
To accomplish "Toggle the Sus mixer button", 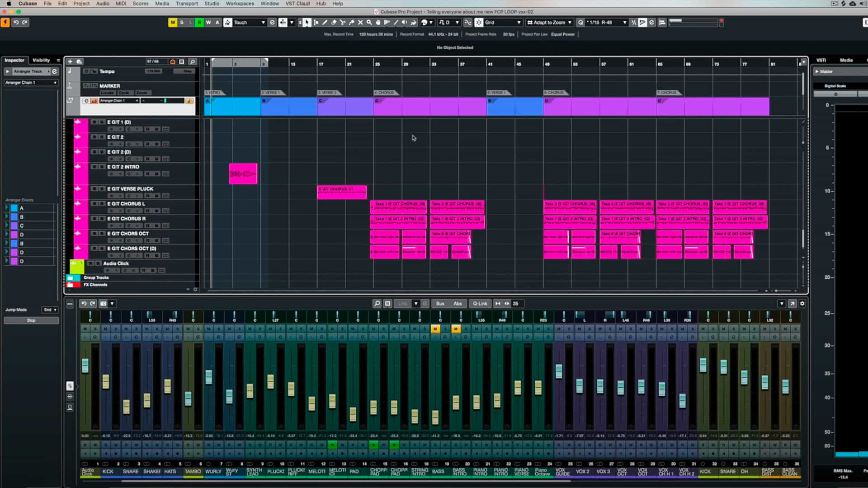I will [x=440, y=304].
